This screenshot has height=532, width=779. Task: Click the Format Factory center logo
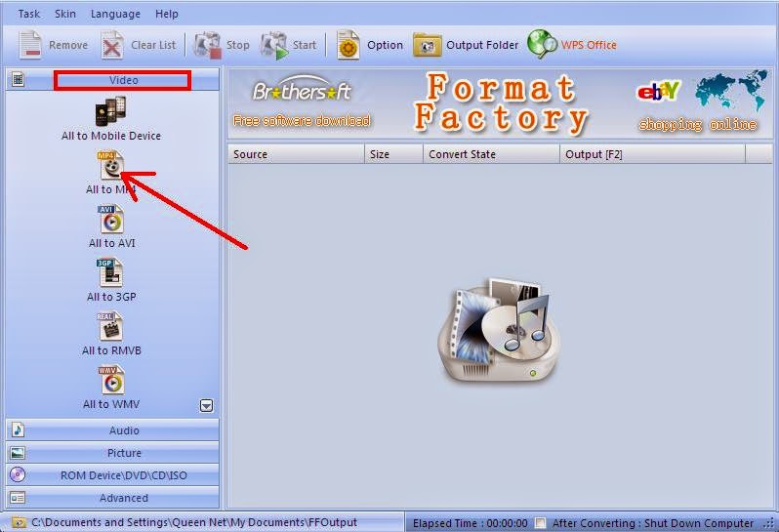click(x=499, y=330)
